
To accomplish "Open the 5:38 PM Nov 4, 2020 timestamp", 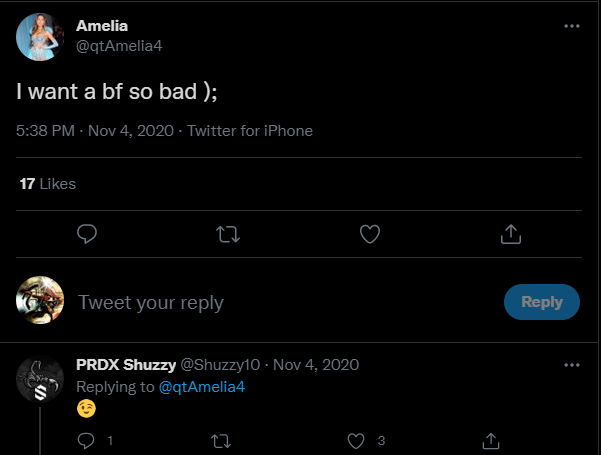I will (96, 131).
